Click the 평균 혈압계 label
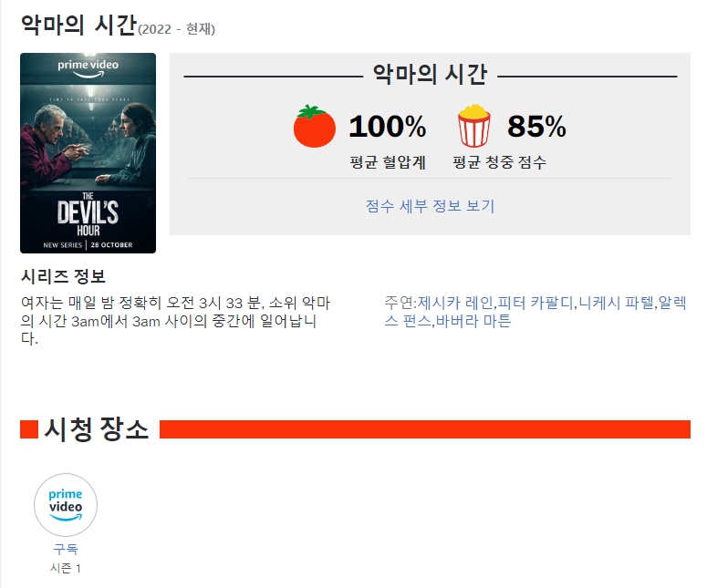Screen dimensions: 707x588 (388, 162)
